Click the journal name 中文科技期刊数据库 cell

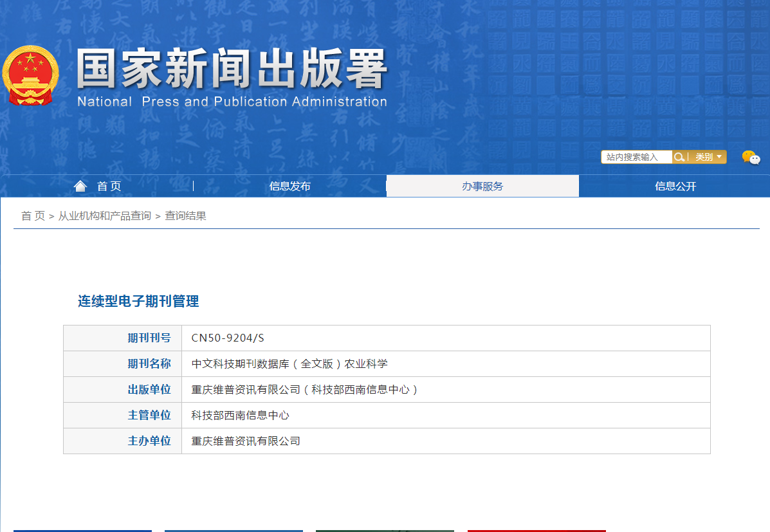click(289, 364)
